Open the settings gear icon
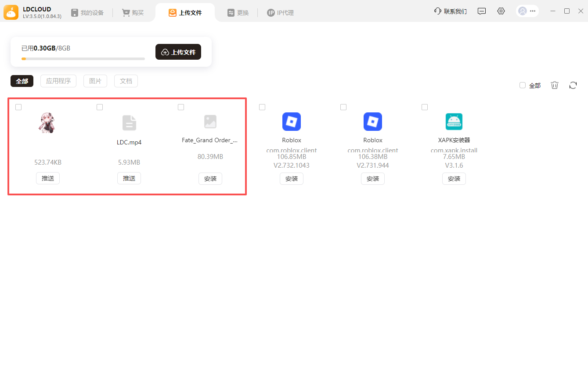The height and width of the screenshot is (367, 588). (501, 11)
